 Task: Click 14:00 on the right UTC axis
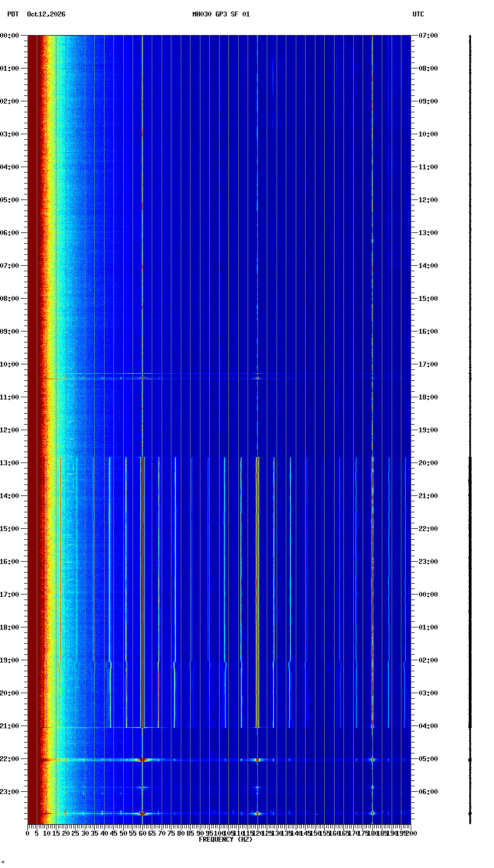pyautogui.click(x=428, y=266)
